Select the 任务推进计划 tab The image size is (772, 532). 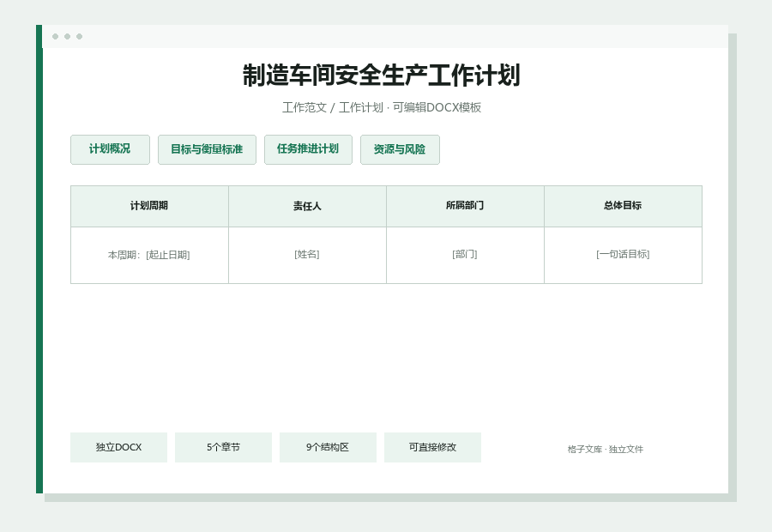point(308,149)
